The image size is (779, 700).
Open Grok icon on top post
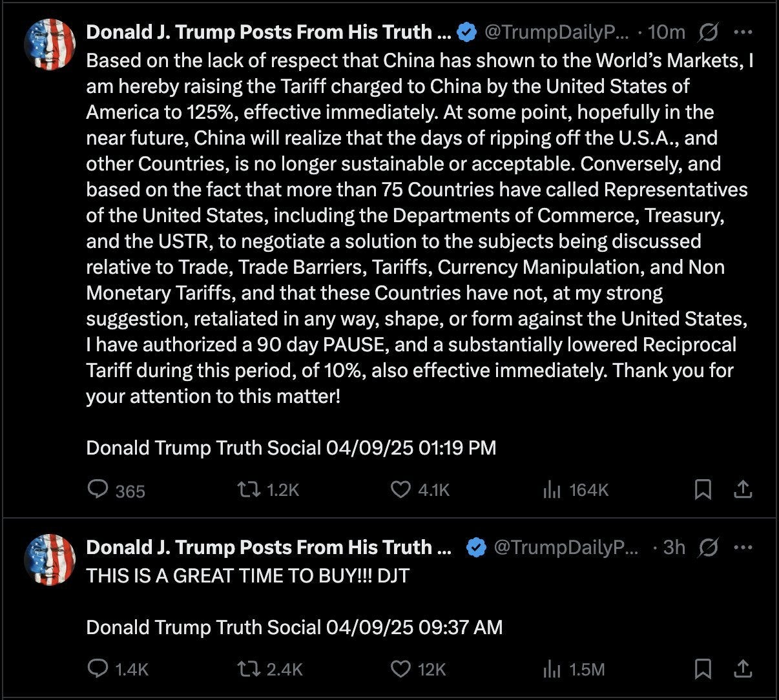coord(707,31)
